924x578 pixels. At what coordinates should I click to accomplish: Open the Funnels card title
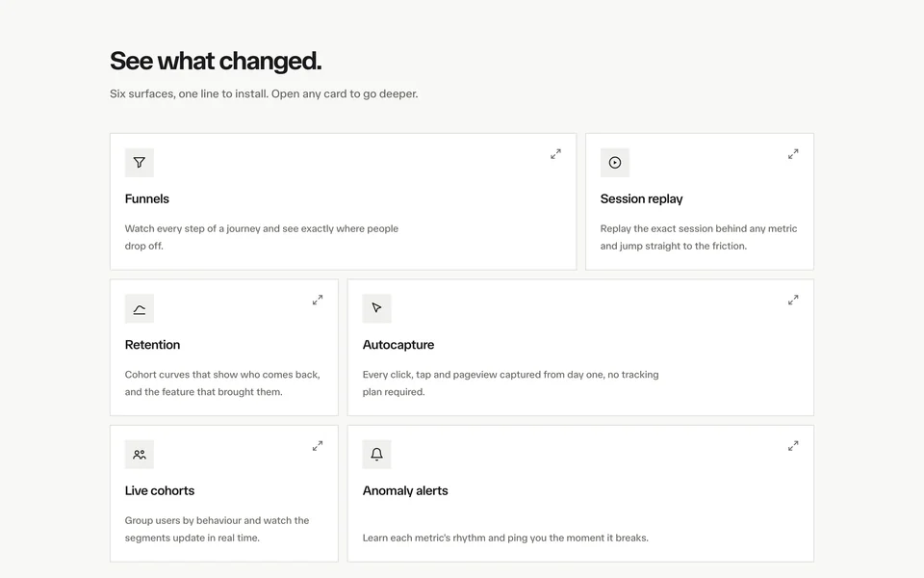pos(146,198)
